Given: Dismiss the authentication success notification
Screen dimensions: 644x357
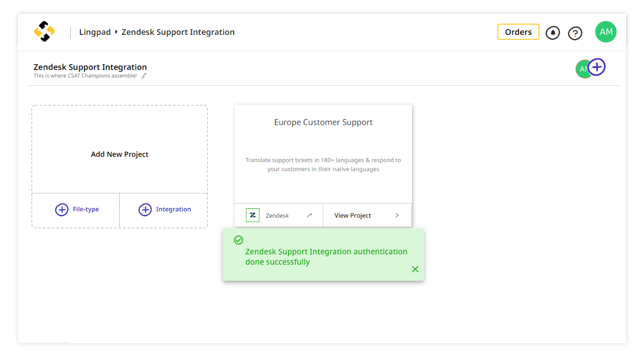Looking at the screenshot, I should click(x=415, y=269).
